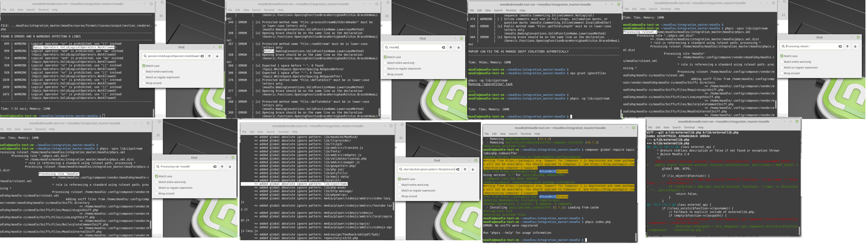Screen dimensions: 868x246
Task: Focus the Find input containing only "moodle"
Action: coord(415,48)
